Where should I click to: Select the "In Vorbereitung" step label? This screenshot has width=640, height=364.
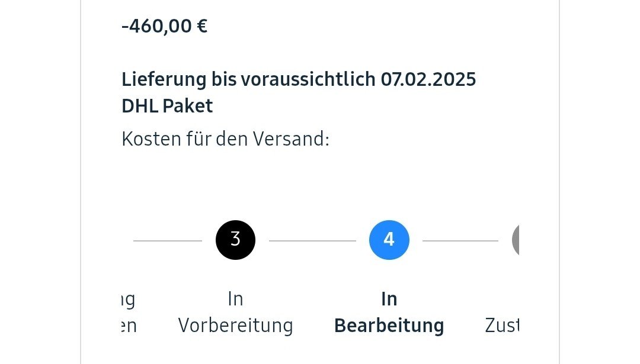click(x=235, y=312)
